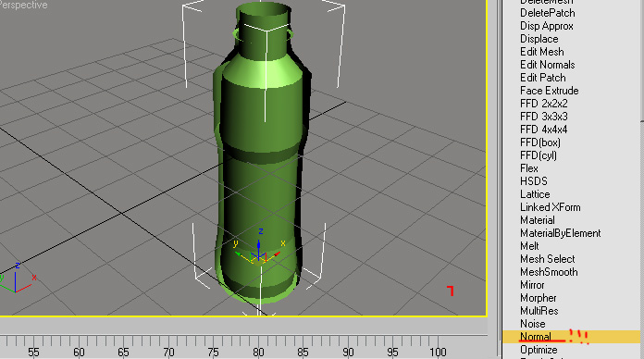The height and width of the screenshot is (359, 644).
Task: Click frame 60 on the time ruler
Action: [79, 352]
